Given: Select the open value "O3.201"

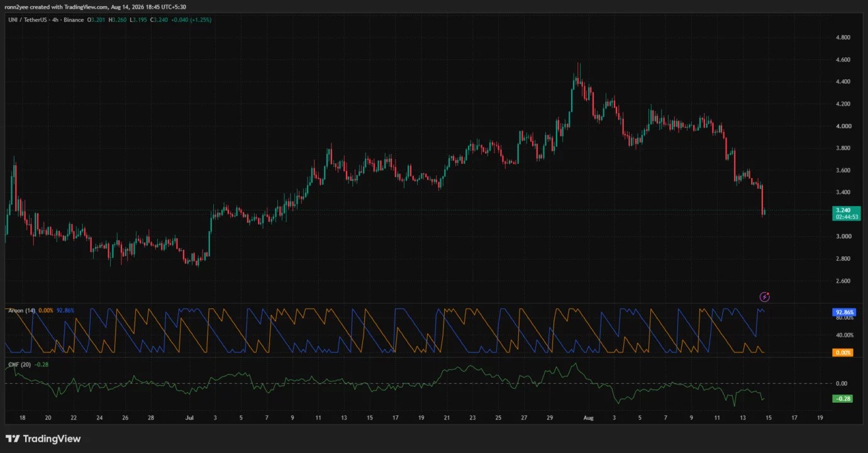Looking at the screenshot, I should click(x=96, y=20).
